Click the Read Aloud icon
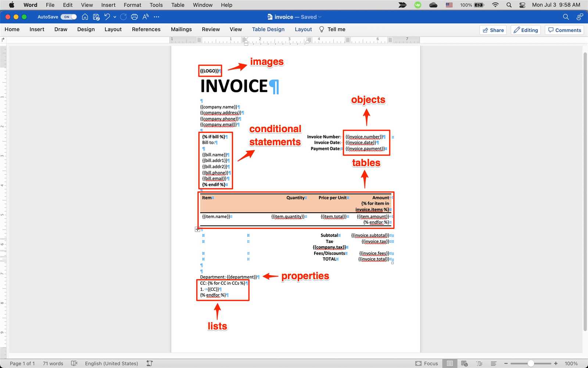This screenshot has width=588, height=368. click(146, 17)
